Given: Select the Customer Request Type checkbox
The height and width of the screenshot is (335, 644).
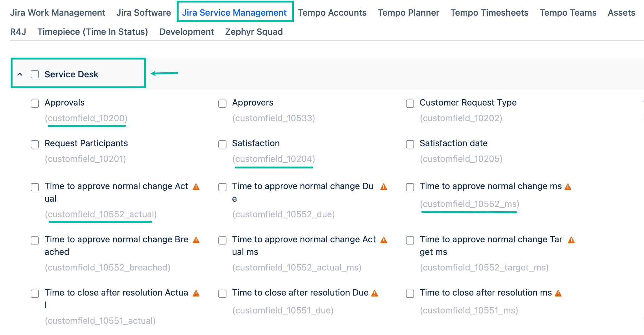Looking at the screenshot, I should [x=410, y=103].
